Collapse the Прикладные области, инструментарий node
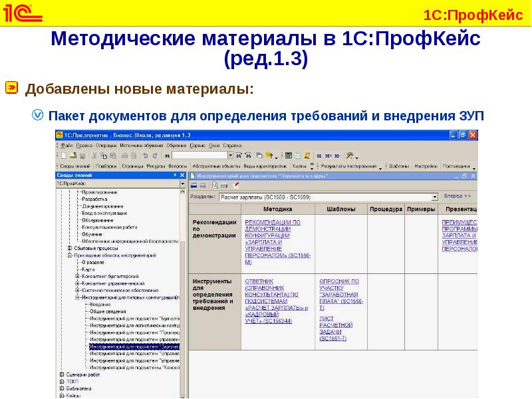 tap(70, 255)
